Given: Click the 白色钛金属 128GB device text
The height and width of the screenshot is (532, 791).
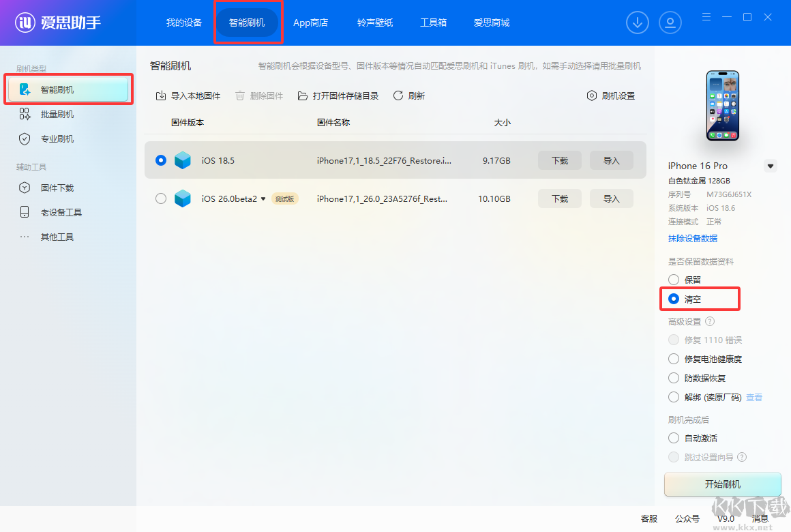Looking at the screenshot, I should click(x=699, y=180).
